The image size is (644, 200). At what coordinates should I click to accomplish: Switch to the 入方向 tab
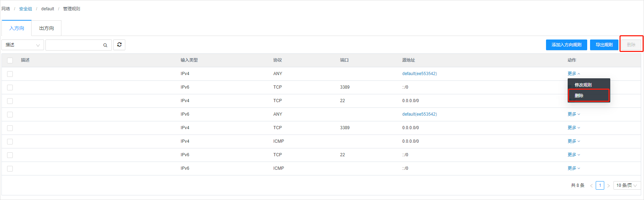tap(17, 28)
